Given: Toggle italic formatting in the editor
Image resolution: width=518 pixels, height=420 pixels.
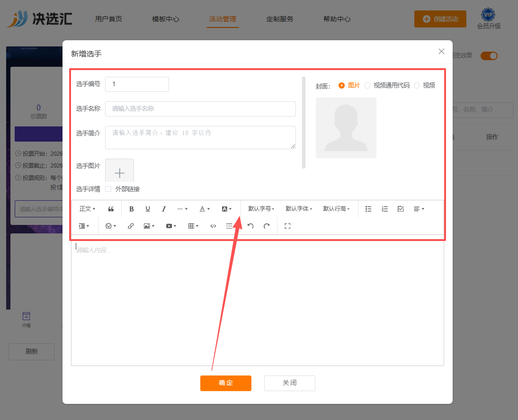Looking at the screenshot, I should [163, 209].
